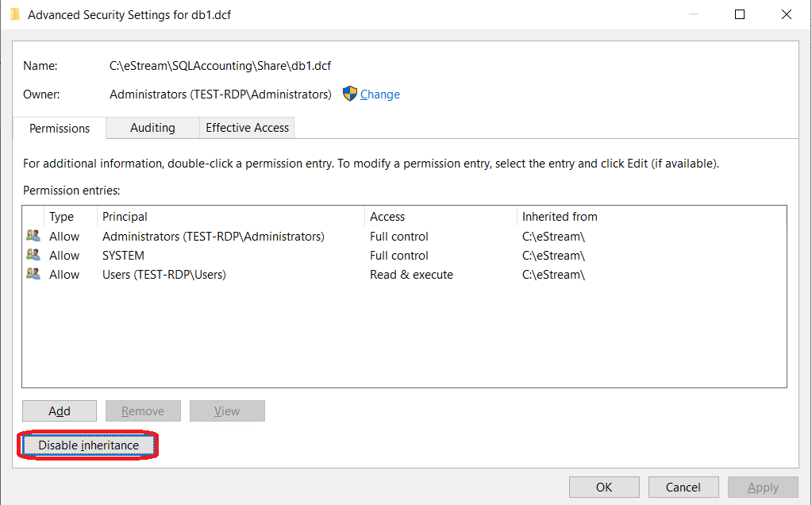
Task: Open the Change owner link
Action: point(379,94)
